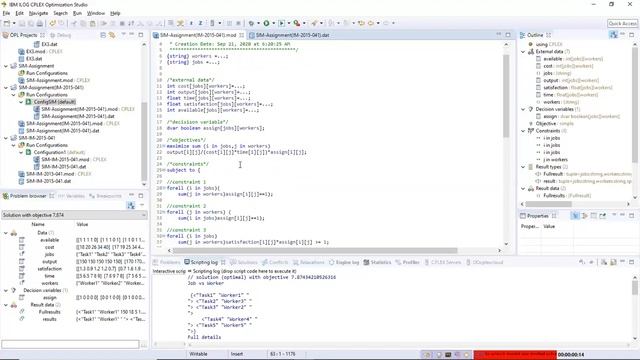Screen dimensions: 640x360
Task: Collapse Result types node in Outline
Action: click(523, 167)
